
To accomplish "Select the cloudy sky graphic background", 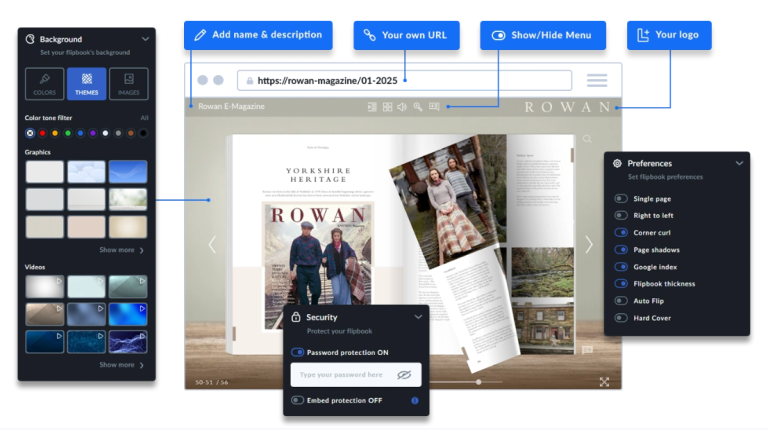I will 86,172.
